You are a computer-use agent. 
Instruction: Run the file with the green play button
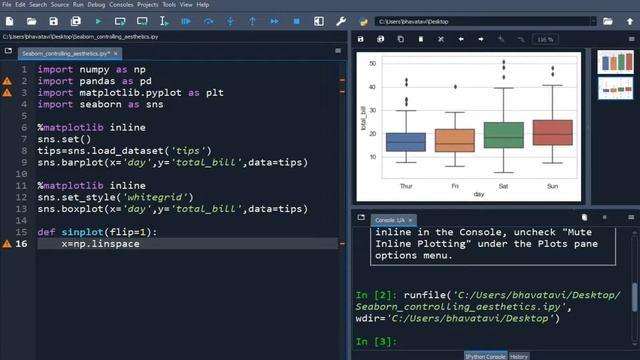pos(98,21)
